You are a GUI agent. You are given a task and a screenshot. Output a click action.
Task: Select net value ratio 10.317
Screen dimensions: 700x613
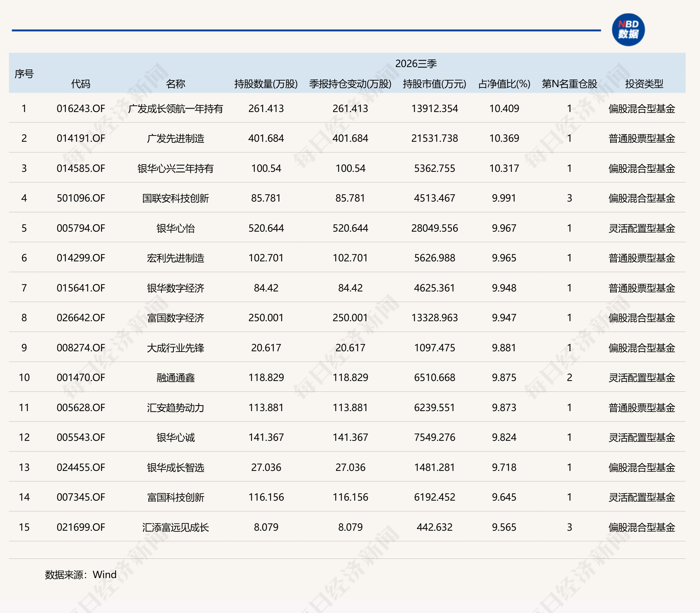coord(504,168)
